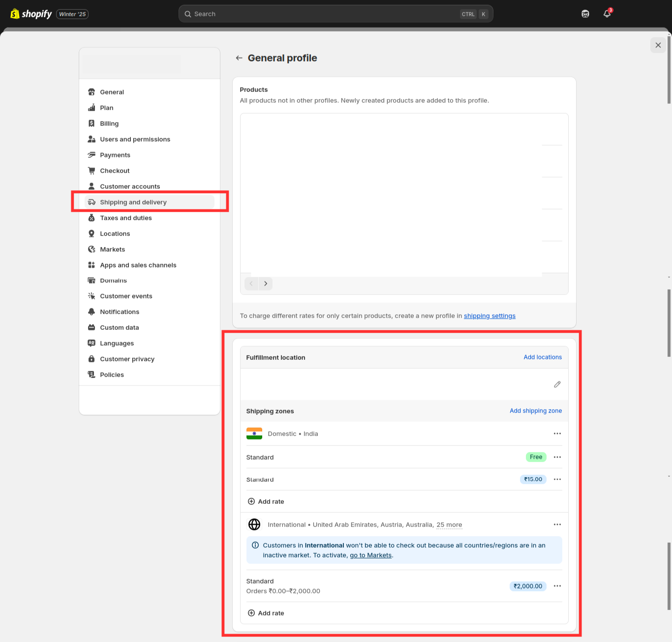Viewport: 672px width, 642px height.
Task: Open the Markets settings page
Action: pyautogui.click(x=112, y=249)
